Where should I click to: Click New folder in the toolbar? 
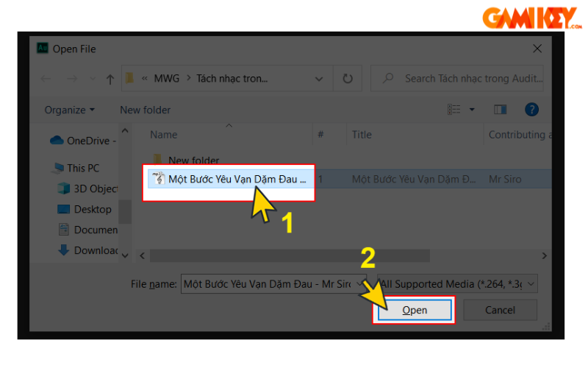click(x=145, y=110)
